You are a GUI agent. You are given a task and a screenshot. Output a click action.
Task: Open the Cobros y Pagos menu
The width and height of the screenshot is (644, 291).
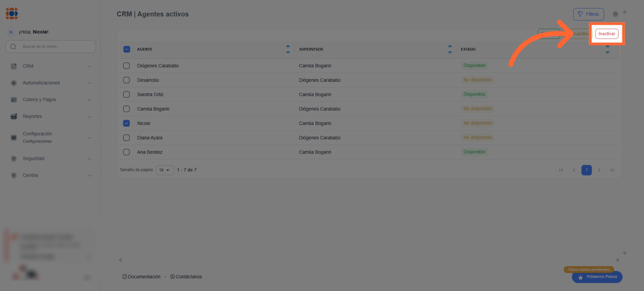coord(39,100)
